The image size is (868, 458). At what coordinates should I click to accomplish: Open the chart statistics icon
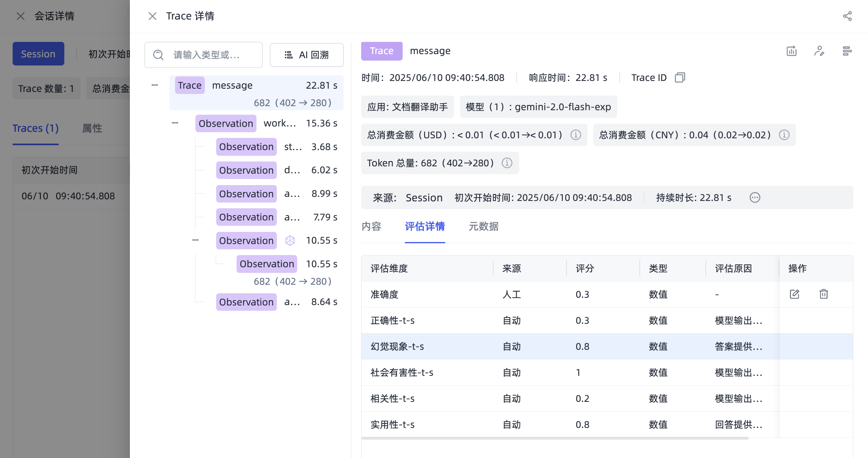[x=791, y=51]
